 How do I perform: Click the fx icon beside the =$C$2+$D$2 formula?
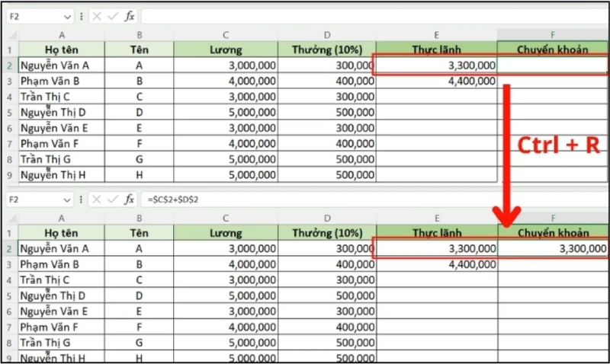pos(130,199)
